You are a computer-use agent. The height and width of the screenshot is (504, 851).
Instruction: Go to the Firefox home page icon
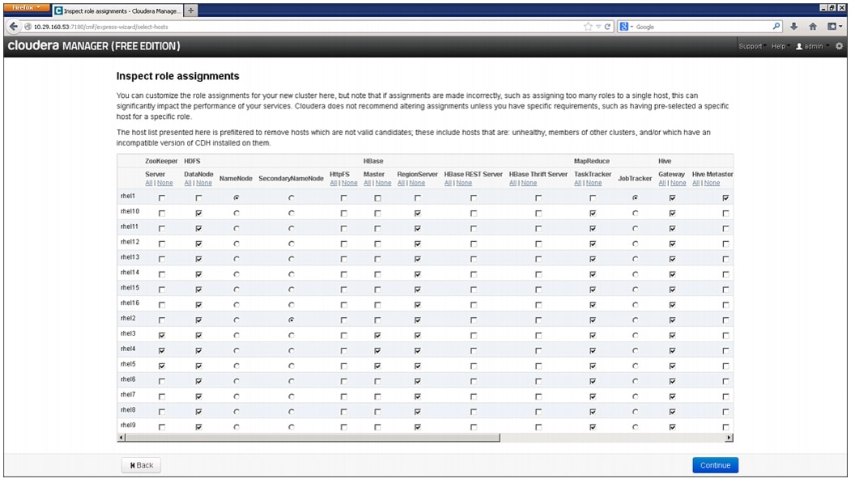[x=813, y=27]
